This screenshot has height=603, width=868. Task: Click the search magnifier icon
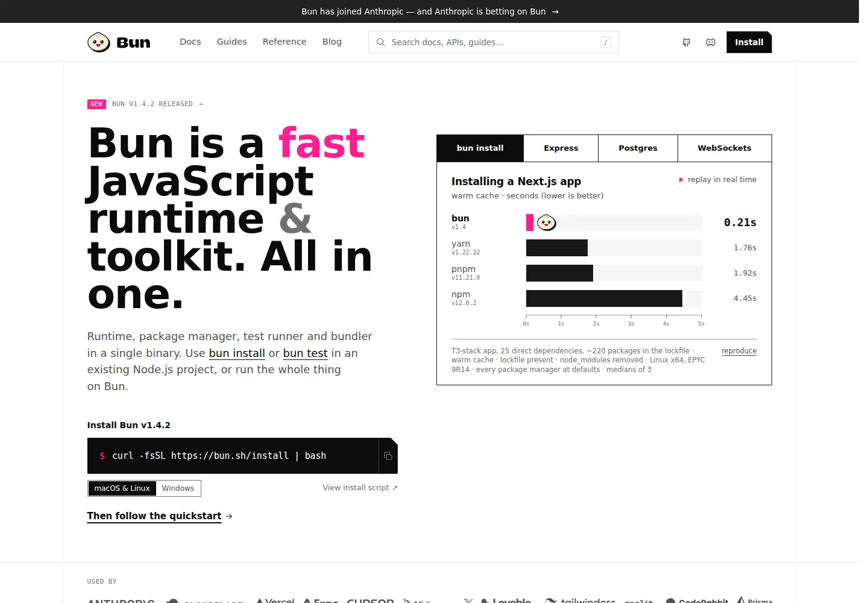(381, 42)
